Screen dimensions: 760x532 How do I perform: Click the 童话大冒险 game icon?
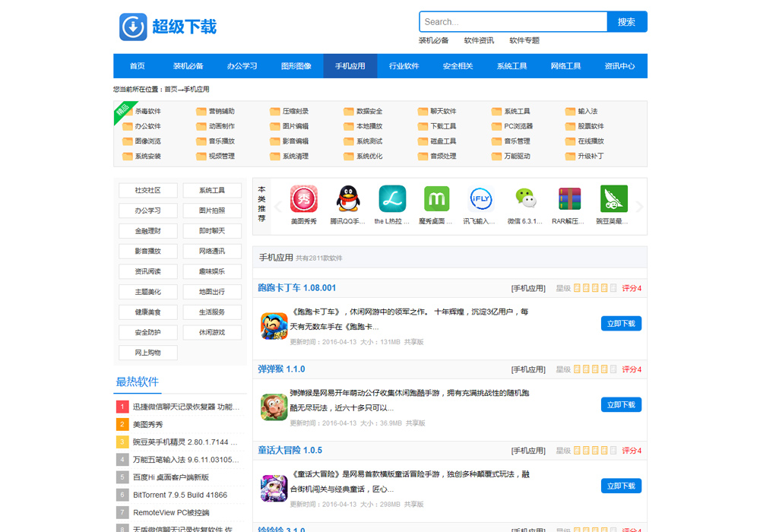pos(274,489)
